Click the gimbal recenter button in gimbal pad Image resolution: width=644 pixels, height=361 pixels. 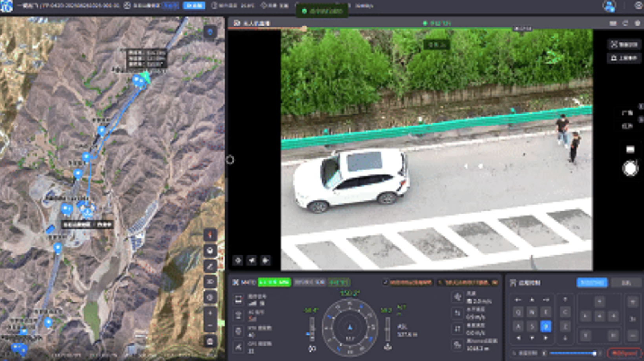600,316
